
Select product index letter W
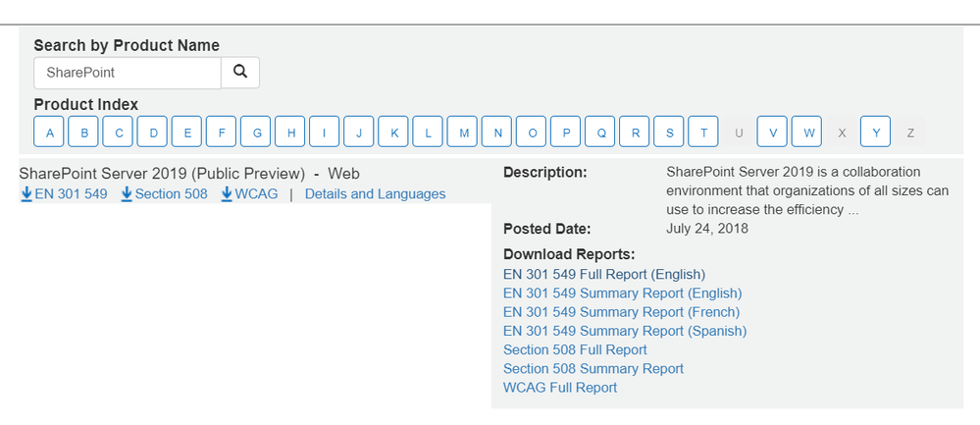tap(806, 132)
